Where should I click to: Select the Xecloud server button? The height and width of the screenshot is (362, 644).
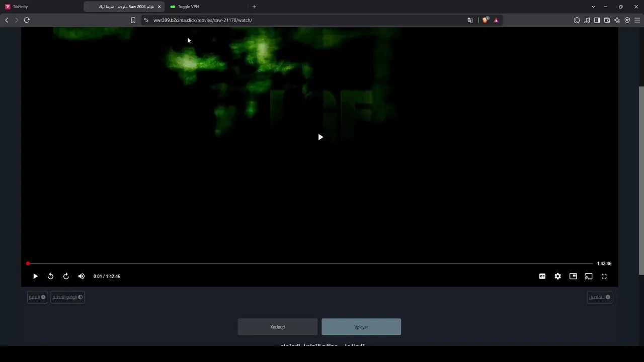tap(278, 327)
